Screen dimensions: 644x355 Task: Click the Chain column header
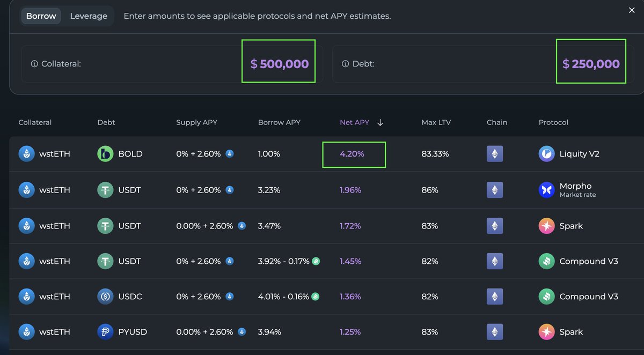point(497,122)
